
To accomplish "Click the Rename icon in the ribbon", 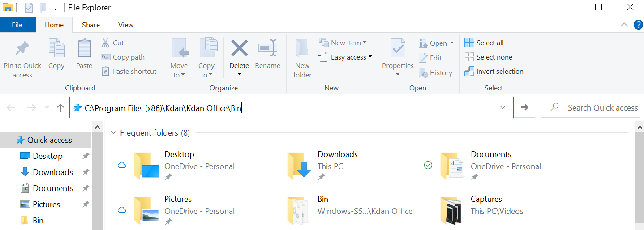I will [267, 48].
